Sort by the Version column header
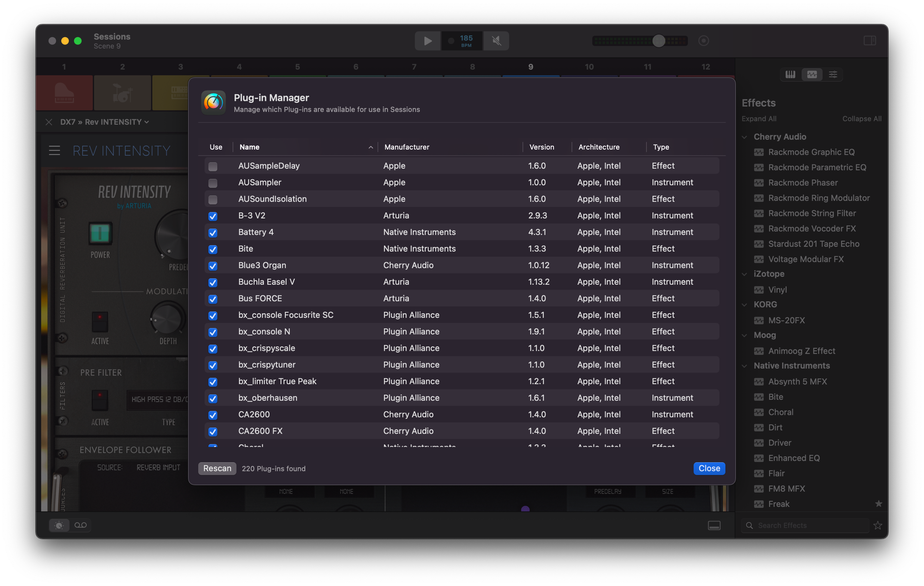Viewport: 924px width, 586px height. tap(547, 147)
